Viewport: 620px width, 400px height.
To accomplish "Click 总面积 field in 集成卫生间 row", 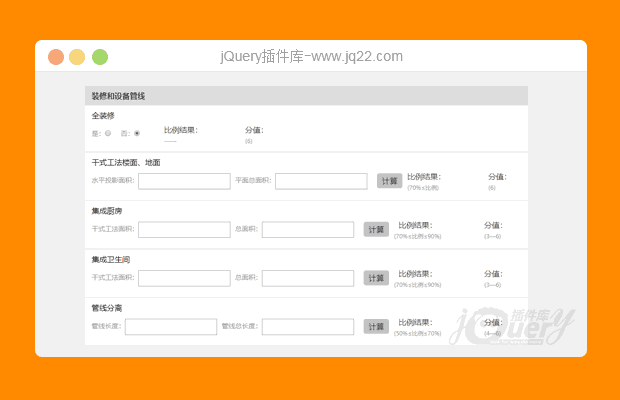I will tap(308, 278).
